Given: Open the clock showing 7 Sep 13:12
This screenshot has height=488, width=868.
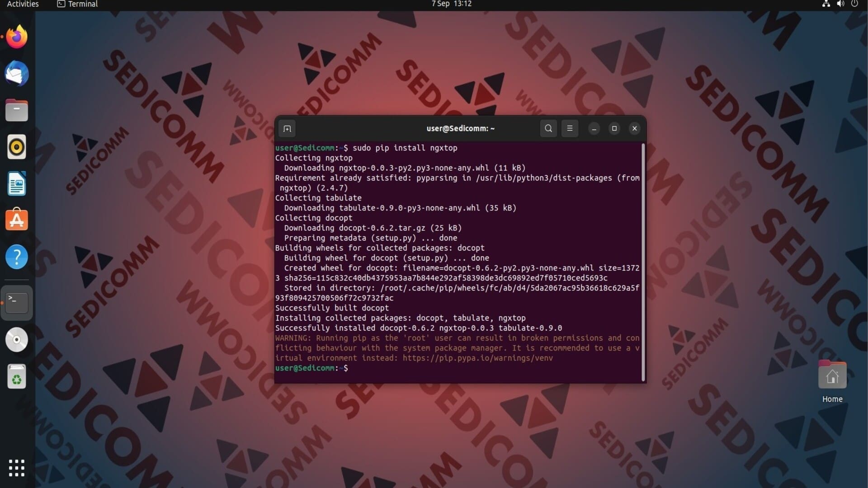Looking at the screenshot, I should tap(451, 4).
